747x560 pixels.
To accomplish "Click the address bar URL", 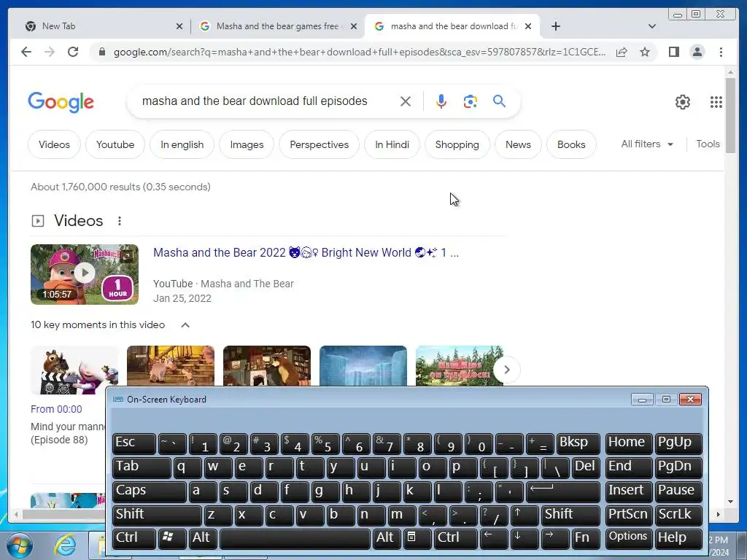I will (360, 52).
